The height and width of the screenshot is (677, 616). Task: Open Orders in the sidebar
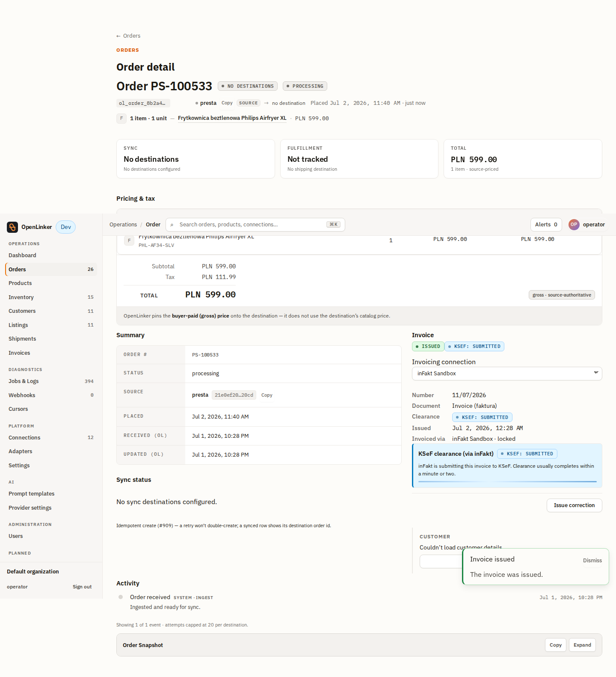[x=51, y=270]
